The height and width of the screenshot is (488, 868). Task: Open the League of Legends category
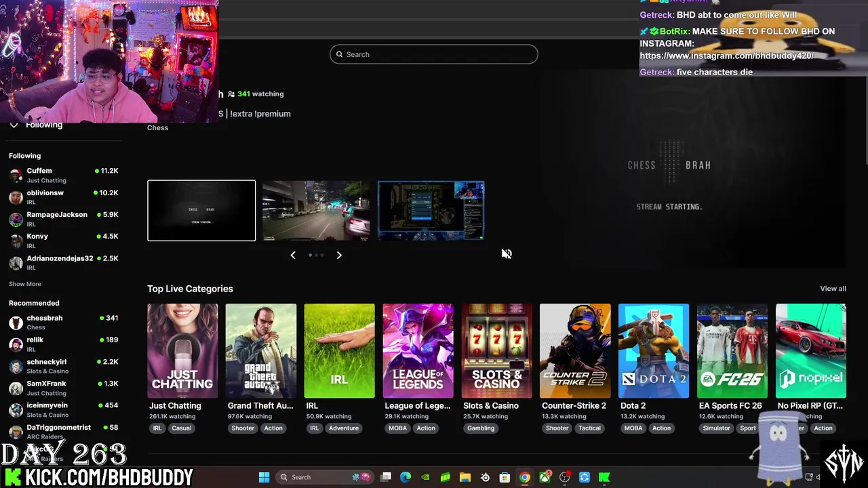[418, 350]
